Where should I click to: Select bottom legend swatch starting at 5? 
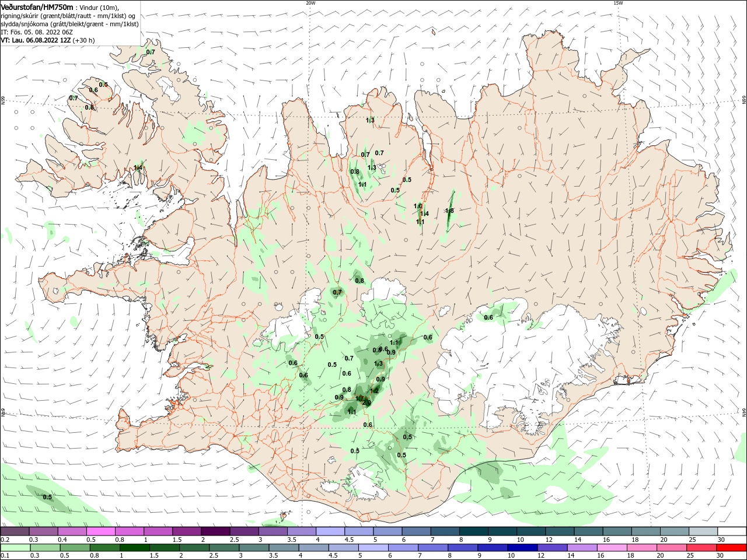pos(373,548)
